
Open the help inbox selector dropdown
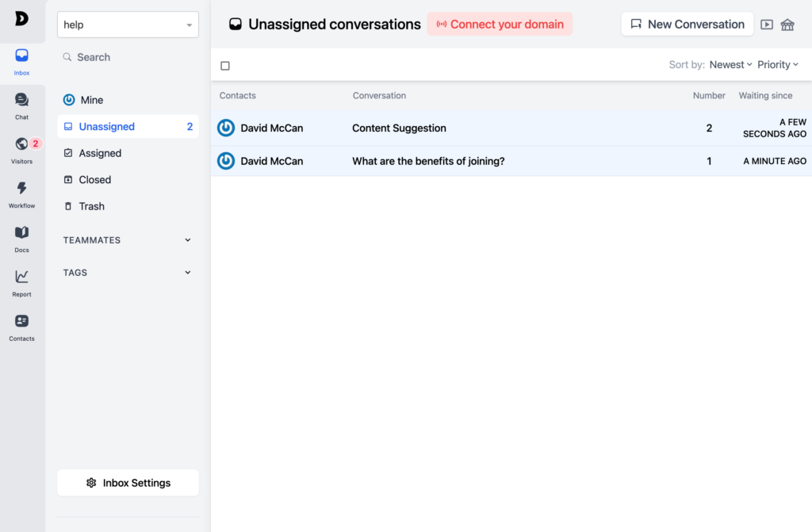(x=128, y=25)
